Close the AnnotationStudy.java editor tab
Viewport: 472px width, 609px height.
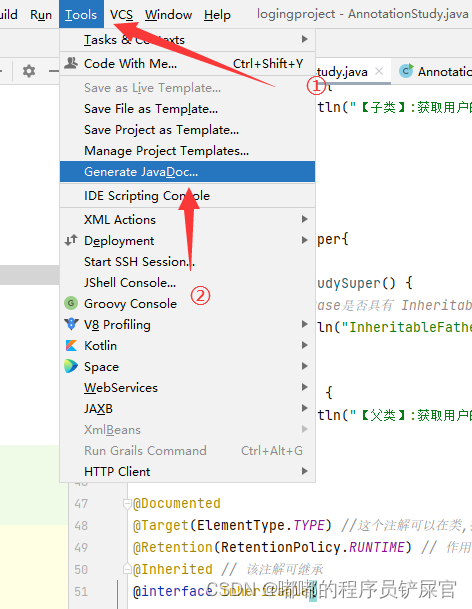point(379,71)
